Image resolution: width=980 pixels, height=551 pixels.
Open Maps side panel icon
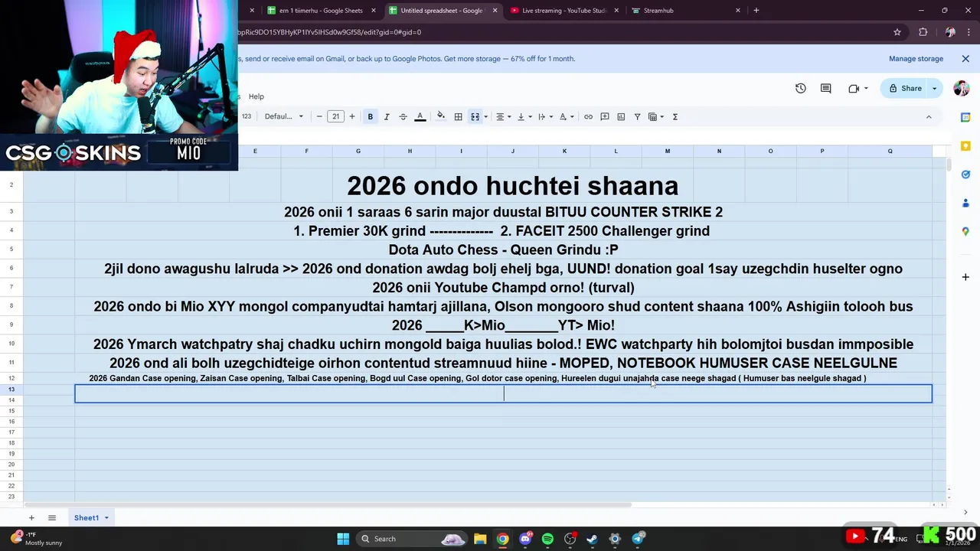pos(965,231)
